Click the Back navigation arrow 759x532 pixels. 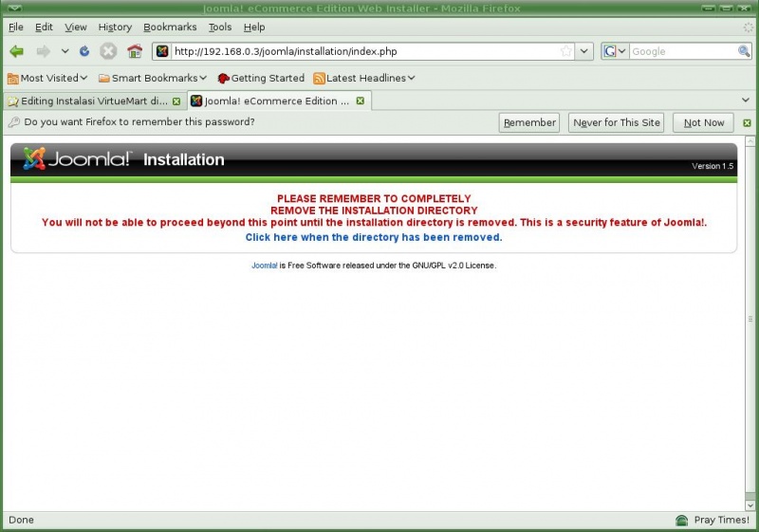(17, 51)
